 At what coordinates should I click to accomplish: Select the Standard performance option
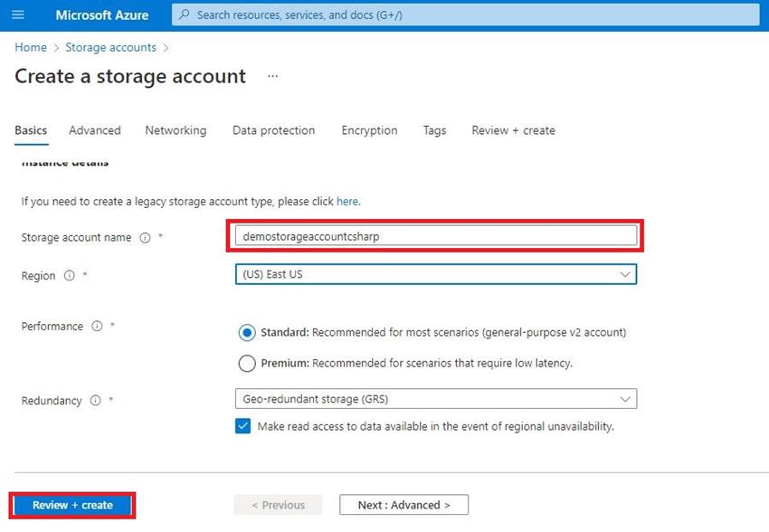pyautogui.click(x=247, y=332)
